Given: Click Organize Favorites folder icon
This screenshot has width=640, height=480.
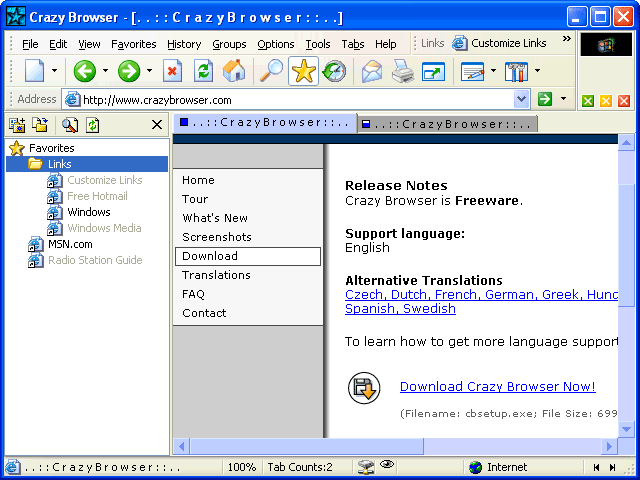Looking at the screenshot, I should pyautogui.click(x=40, y=125).
